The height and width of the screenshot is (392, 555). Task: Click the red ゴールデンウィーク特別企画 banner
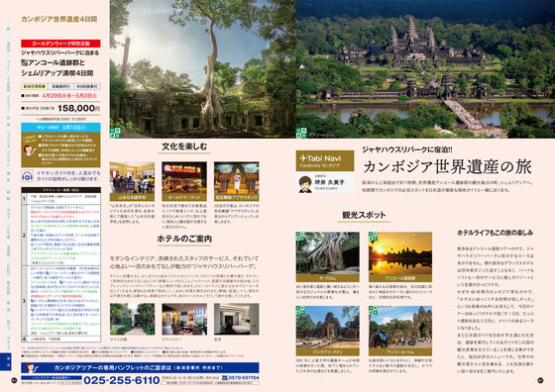pos(60,44)
